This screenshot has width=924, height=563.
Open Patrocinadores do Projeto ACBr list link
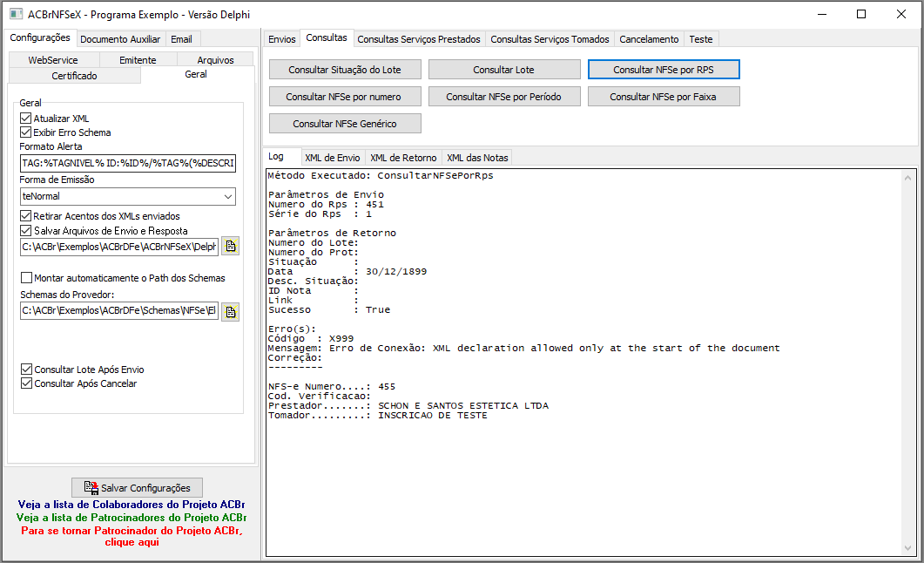132,518
